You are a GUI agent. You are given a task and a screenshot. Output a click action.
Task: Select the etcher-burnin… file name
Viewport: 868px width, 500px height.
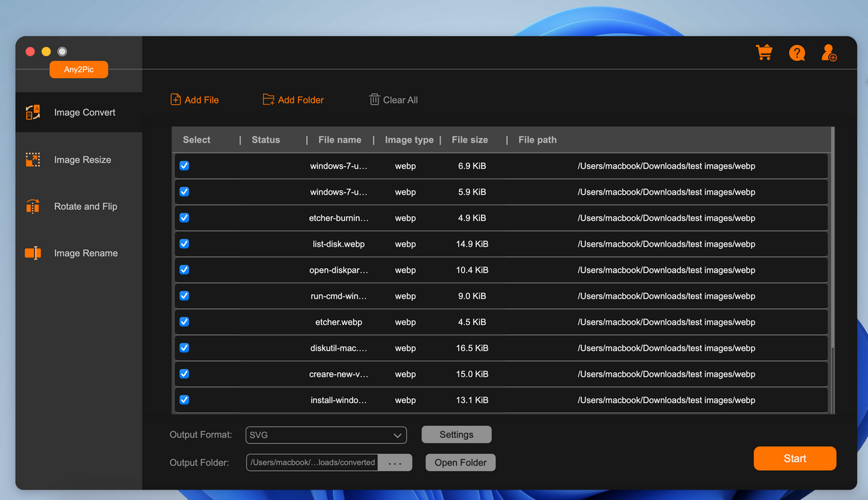click(x=338, y=218)
